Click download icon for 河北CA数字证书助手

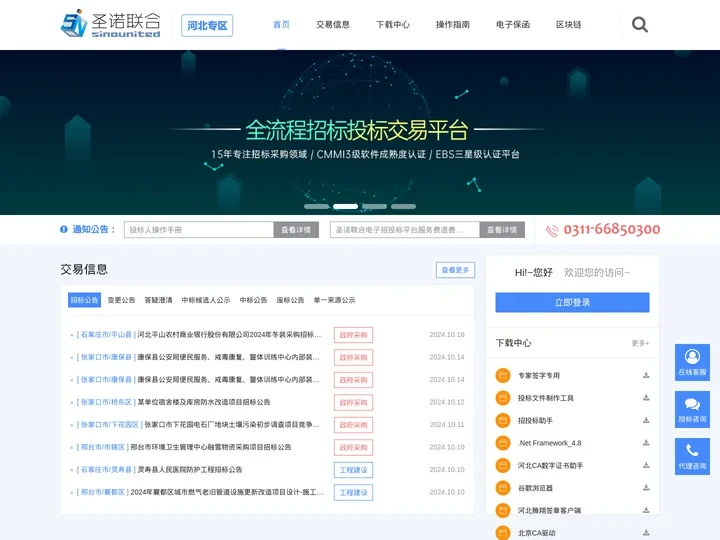646,466
